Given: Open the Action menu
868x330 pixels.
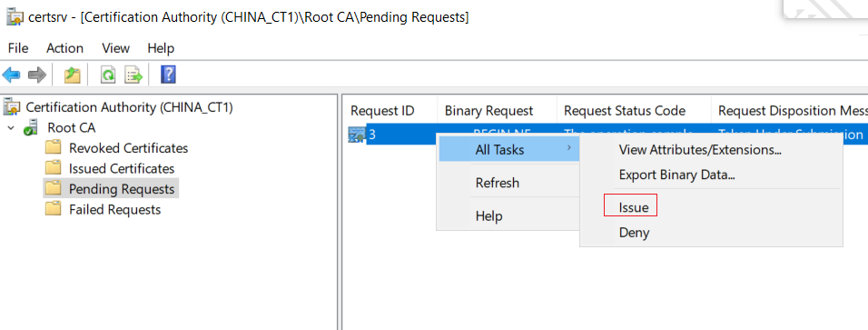Looking at the screenshot, I should pyautogui.click(x=64, y=48).
